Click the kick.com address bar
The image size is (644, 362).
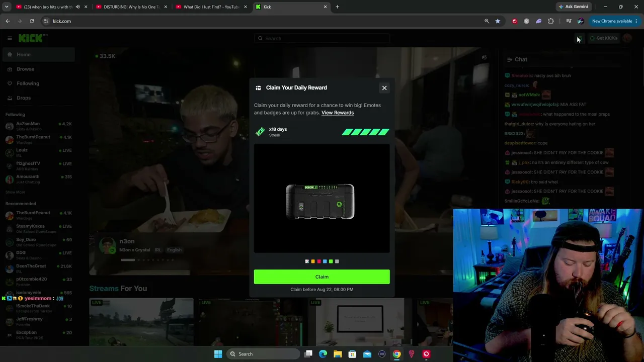click(262, 21)
